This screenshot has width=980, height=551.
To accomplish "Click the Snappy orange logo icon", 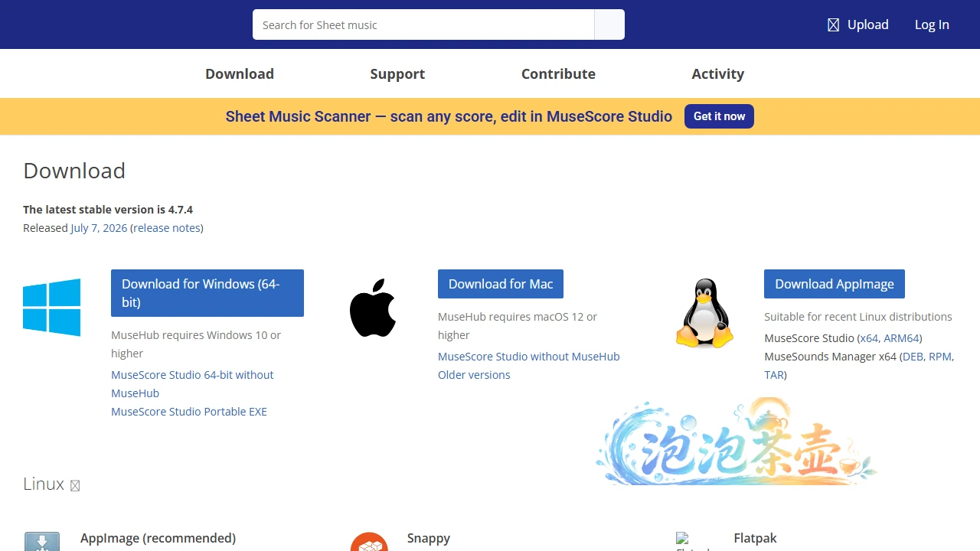I will coord(369,542).
